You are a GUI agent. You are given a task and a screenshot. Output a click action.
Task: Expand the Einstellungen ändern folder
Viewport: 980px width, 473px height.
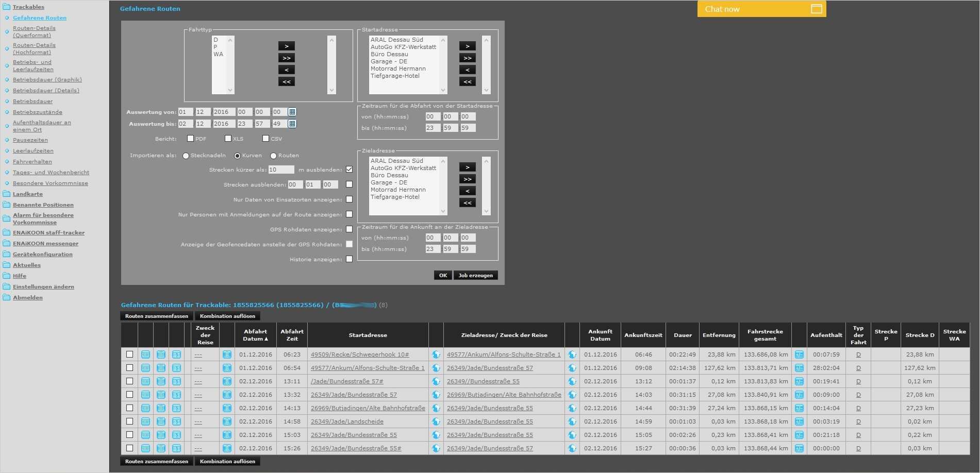point(43,286)
